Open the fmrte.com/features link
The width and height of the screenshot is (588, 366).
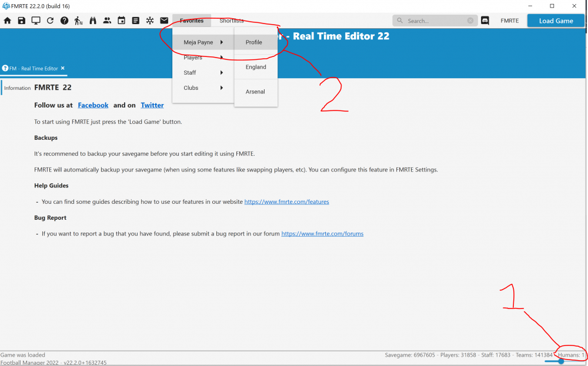click(286, 202)
